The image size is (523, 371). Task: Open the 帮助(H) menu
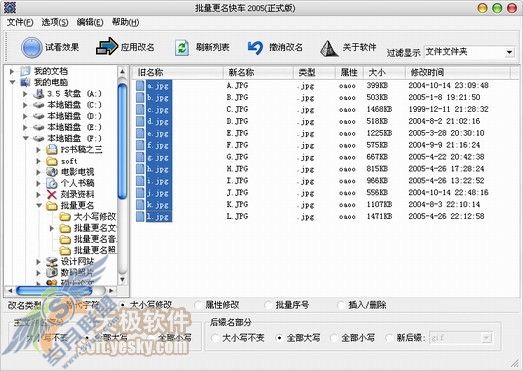125,22
